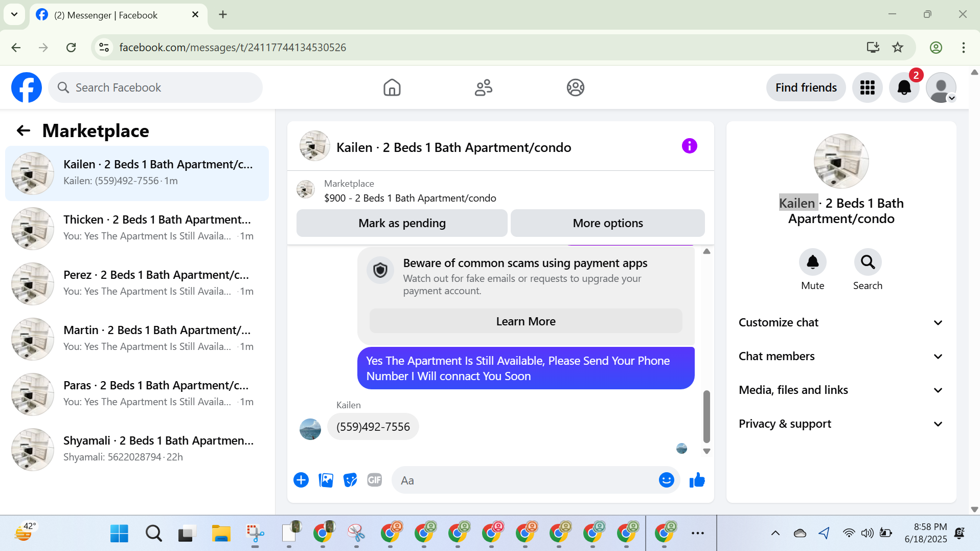View site information icon in address bar
980x551 pixels.
click(104, 48)
